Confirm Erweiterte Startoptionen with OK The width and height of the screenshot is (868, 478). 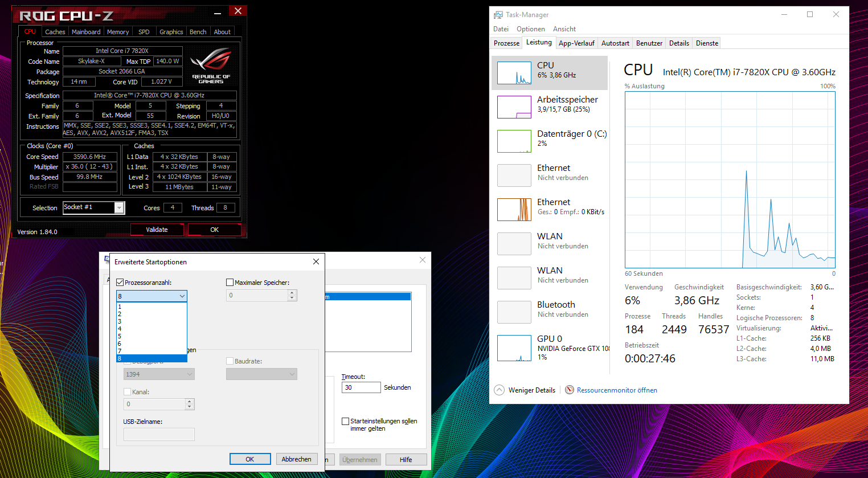(x=250, y=459)
